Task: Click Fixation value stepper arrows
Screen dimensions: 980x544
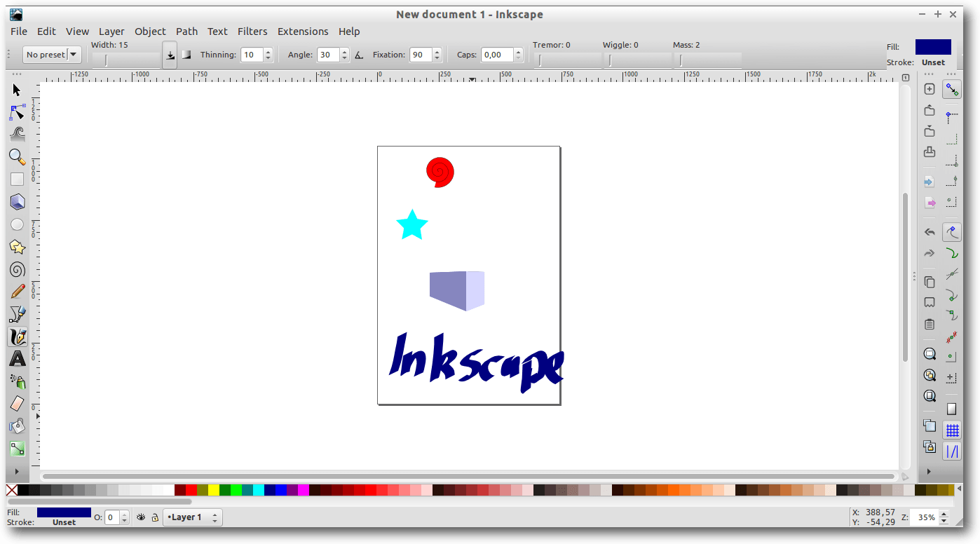Action: pos(437,55)
